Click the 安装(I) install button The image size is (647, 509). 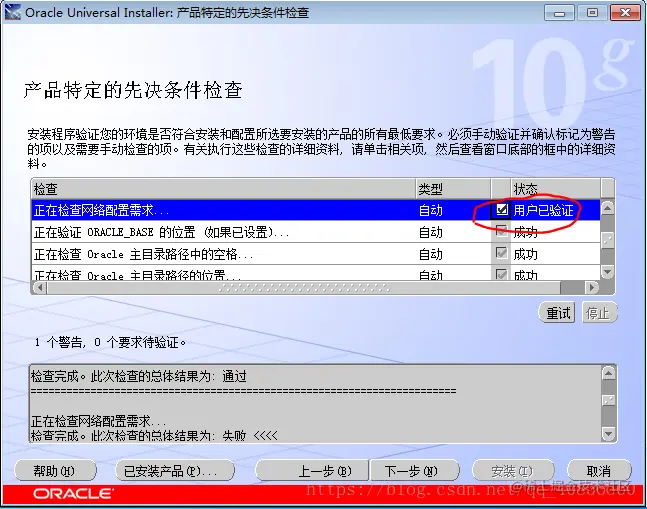[512, 471]
